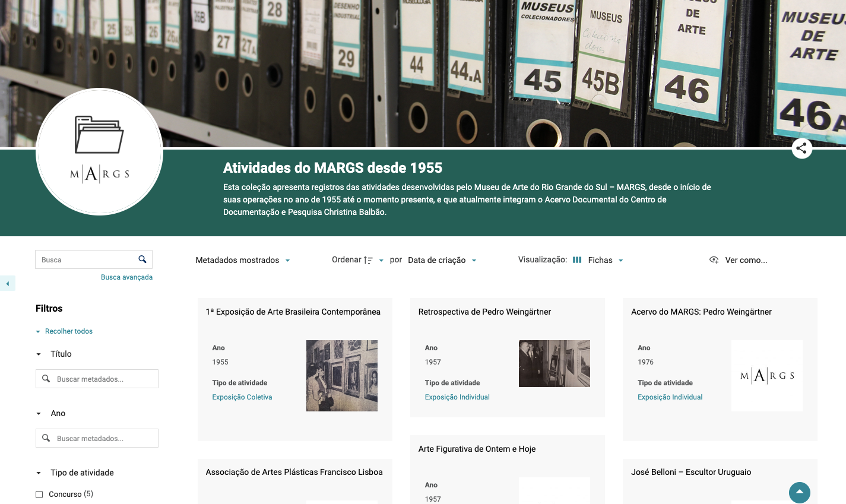Image resolution: width=846 pixels, height=504 pixels.
Task: Tick the Concurso checkbox filter
Action: pos(39,494)
